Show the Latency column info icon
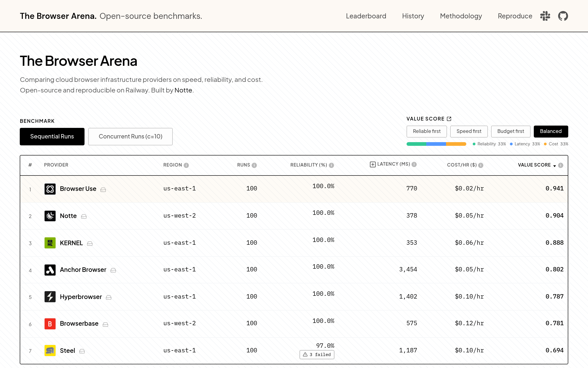588x368 pixels. click(414, 164)
